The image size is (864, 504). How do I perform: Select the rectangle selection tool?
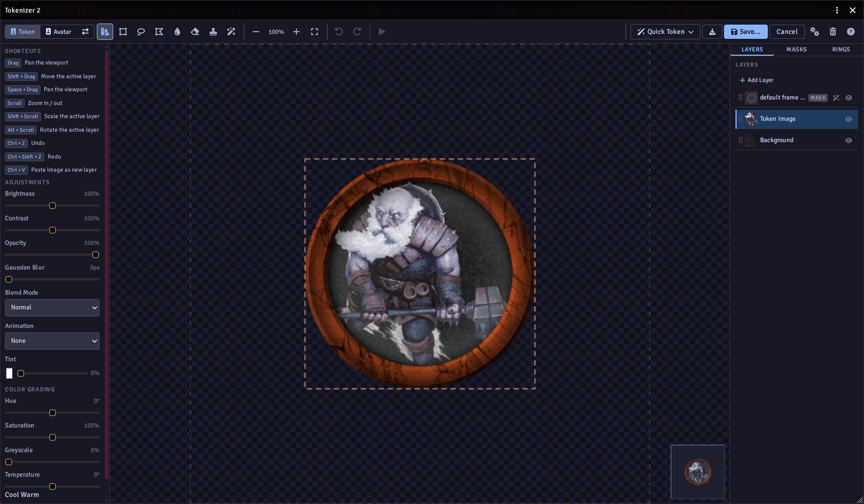[x=123, y=32]
